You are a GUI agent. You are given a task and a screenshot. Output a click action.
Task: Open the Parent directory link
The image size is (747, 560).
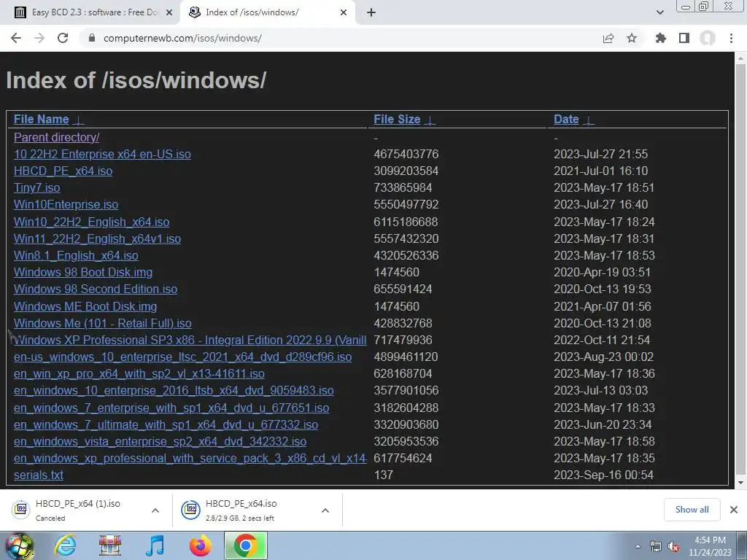56,137
